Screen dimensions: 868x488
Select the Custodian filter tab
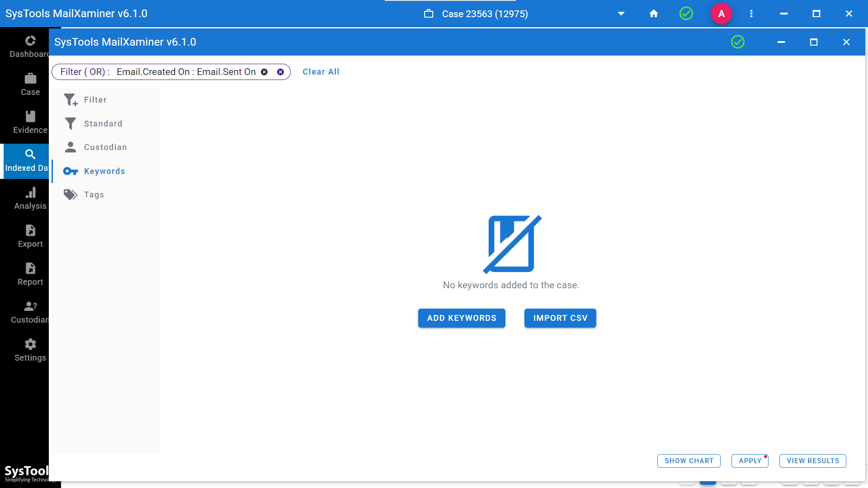point(106,147)
